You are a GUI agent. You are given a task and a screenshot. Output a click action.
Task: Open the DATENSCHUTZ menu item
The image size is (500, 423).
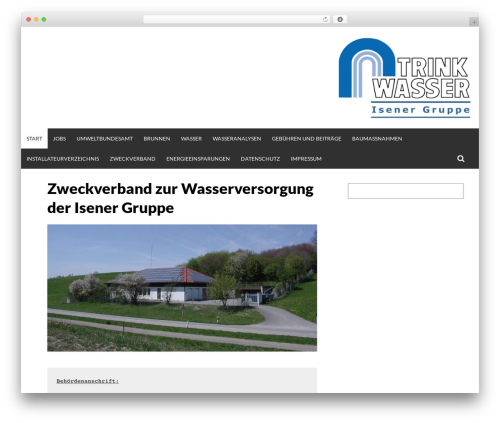coord(260,159)
